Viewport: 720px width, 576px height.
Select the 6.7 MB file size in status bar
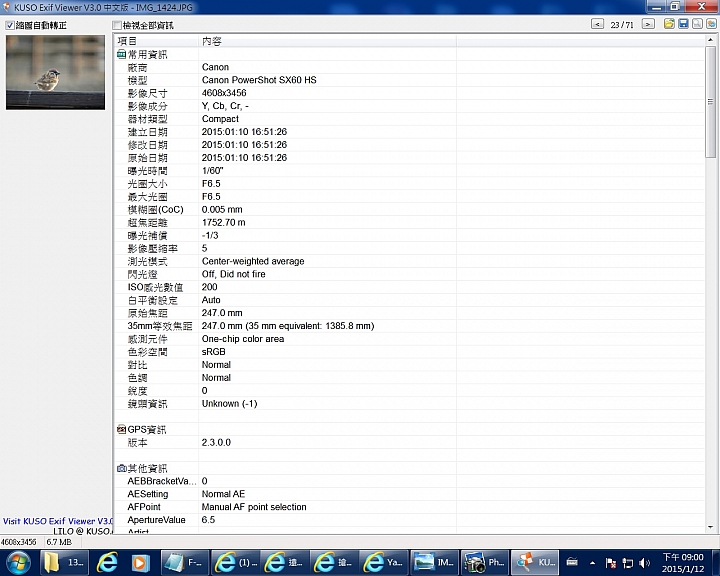(59, 542)
